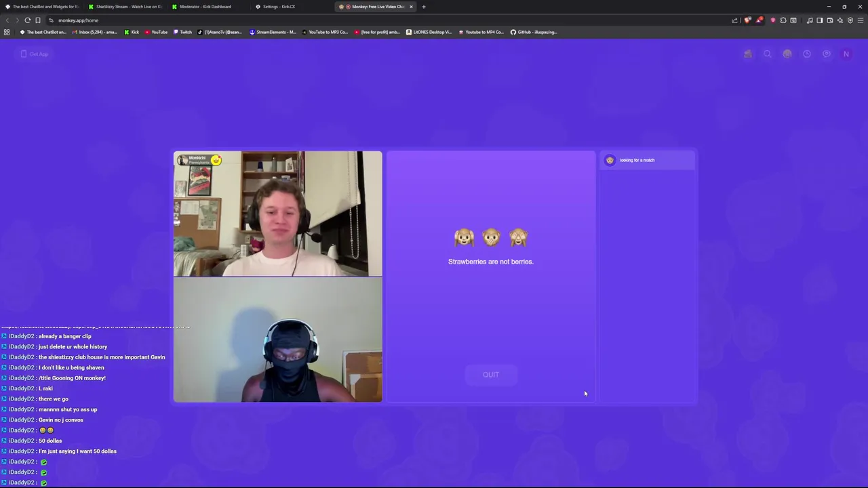Image resolution: width=868 pixels, height=488 pixels.
Task: Click the monkey globe icon in Monkey header
Action: coord(787,54)
